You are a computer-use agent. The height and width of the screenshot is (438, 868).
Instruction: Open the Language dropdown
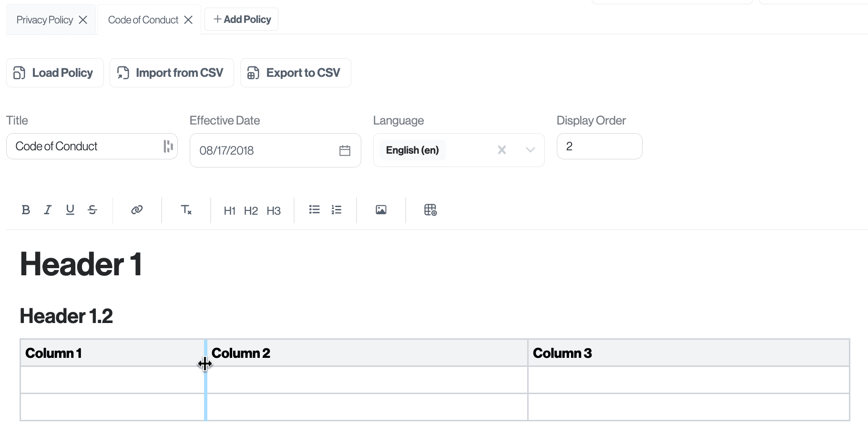click(530, 150)
